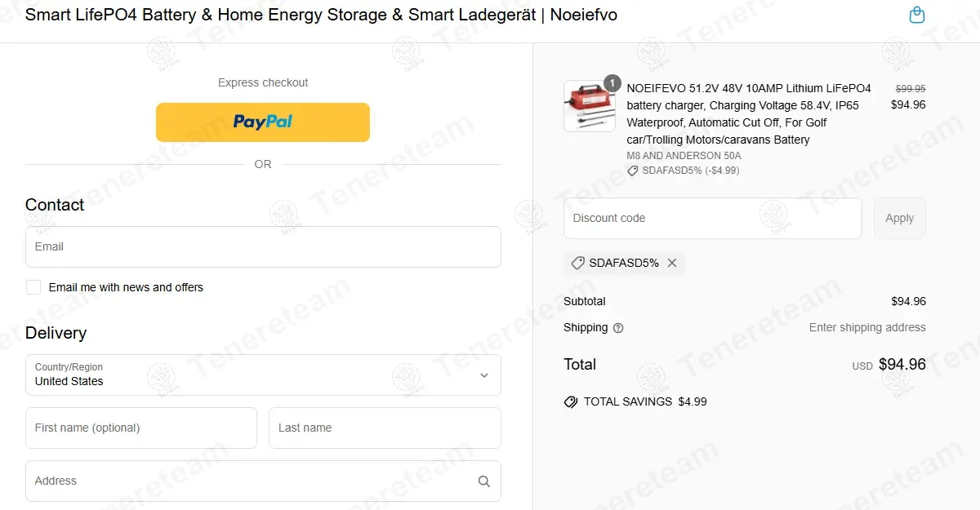This screenshot has width=980, height=510.
Task: Click the Noeiefvo store title link
Action: [321, 16]
